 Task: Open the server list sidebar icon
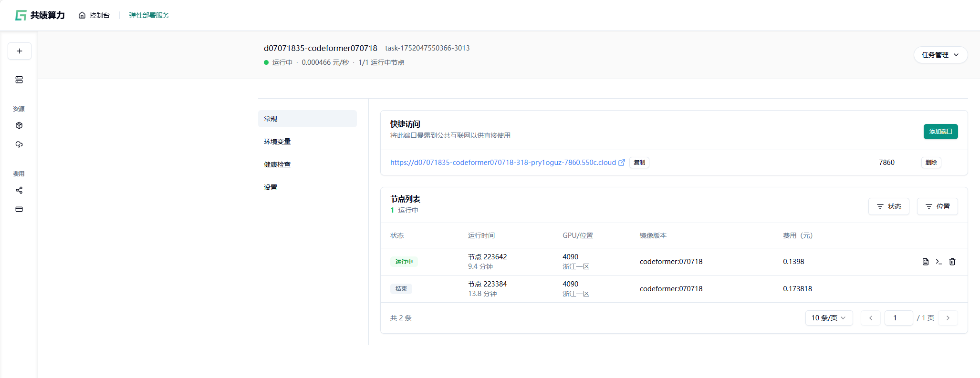coord(19,80)
